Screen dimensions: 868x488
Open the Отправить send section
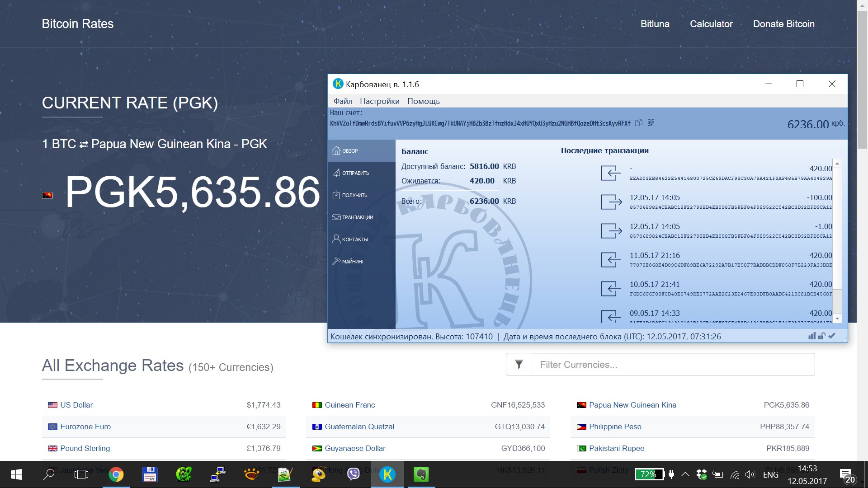pos(362,173)
